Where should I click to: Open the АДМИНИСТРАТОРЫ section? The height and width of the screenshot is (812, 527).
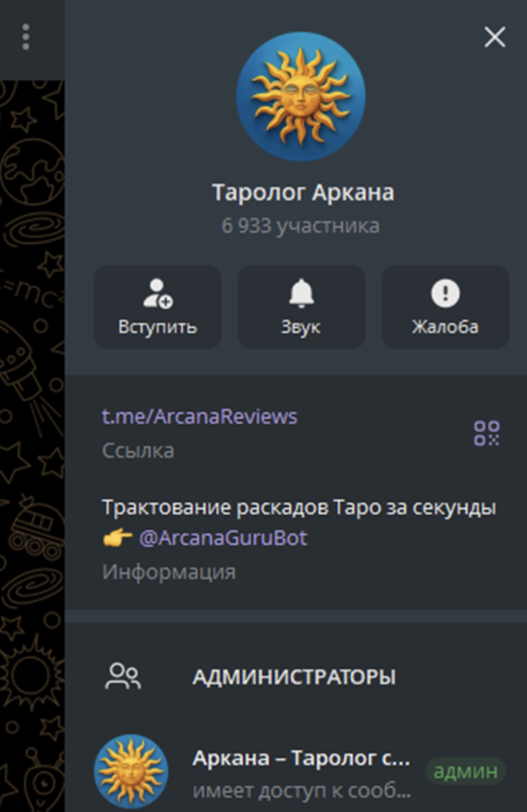(294, 677)
